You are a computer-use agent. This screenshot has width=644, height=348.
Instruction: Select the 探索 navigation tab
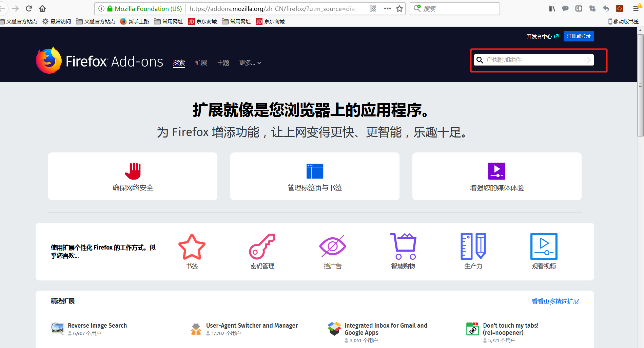click(179, 63)
